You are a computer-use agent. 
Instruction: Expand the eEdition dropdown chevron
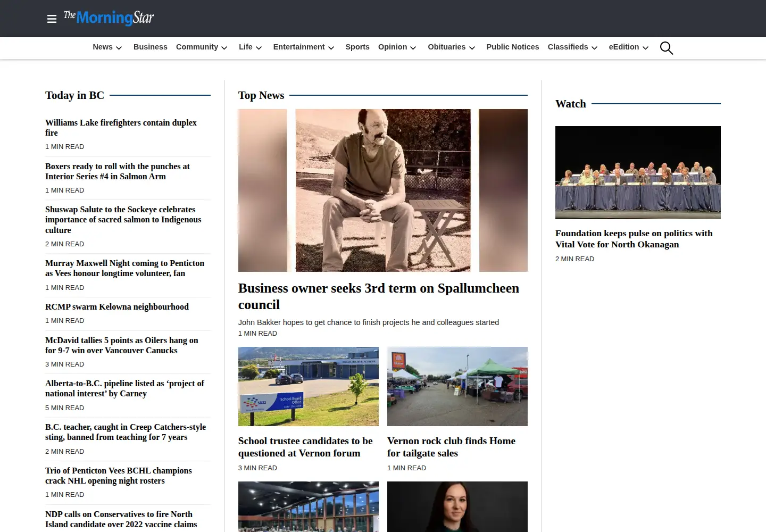click(646, 48)
